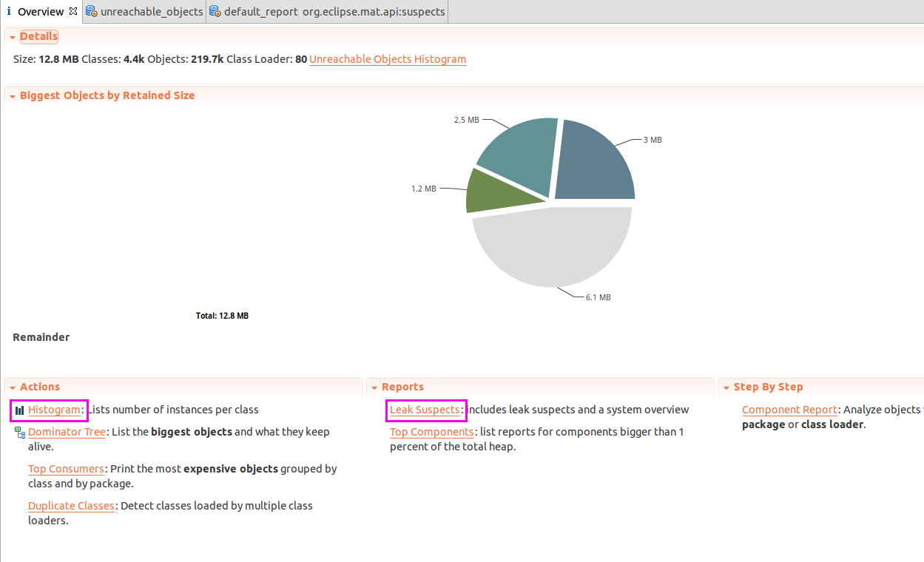This screenshot has height=562, width=924.
Task: Click the '6.1 MB' pie label
Action: [598, 297]
